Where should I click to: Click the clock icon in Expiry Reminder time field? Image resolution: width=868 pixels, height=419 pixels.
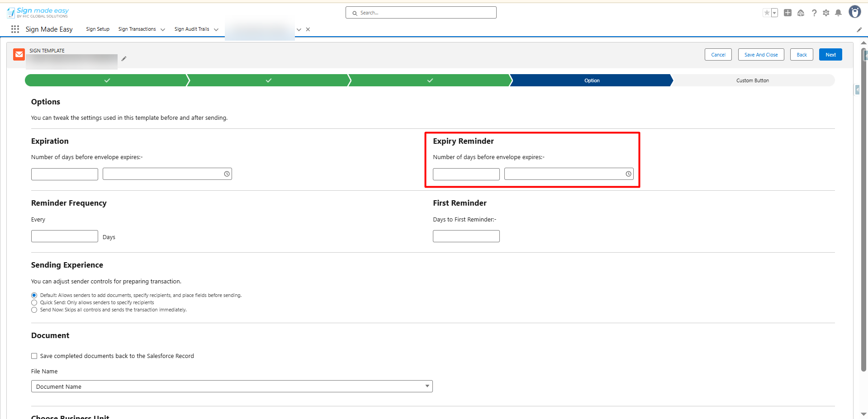point(628,174)
